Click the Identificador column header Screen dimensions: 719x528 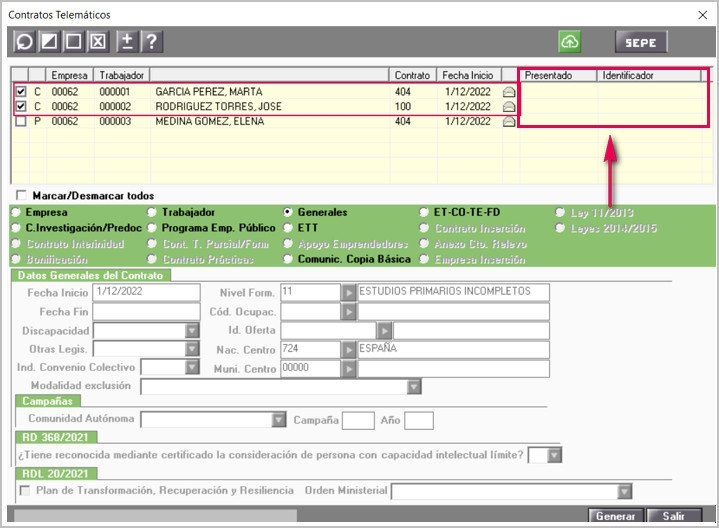point(649,75)
